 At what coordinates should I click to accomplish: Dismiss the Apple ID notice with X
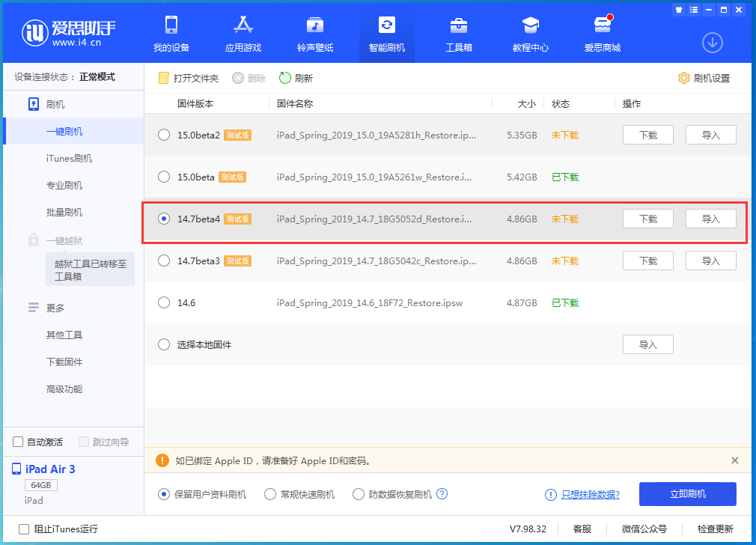click(735, 460)
